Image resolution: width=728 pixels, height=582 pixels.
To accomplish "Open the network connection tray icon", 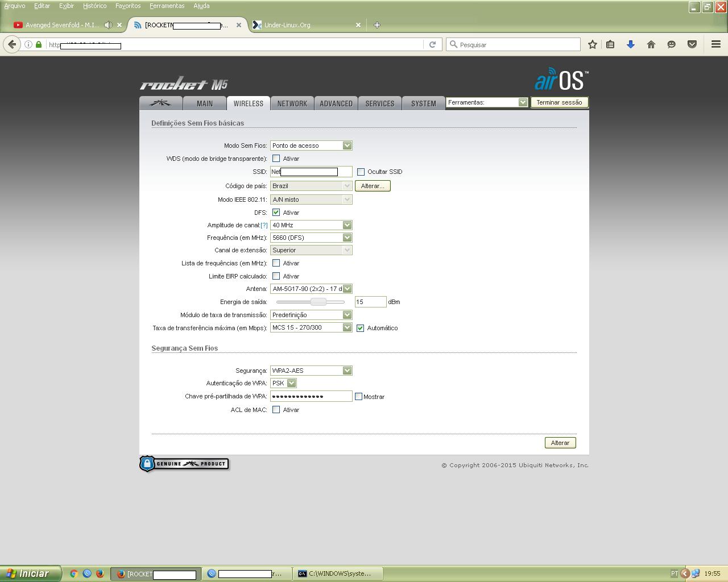I will (696, 573).
